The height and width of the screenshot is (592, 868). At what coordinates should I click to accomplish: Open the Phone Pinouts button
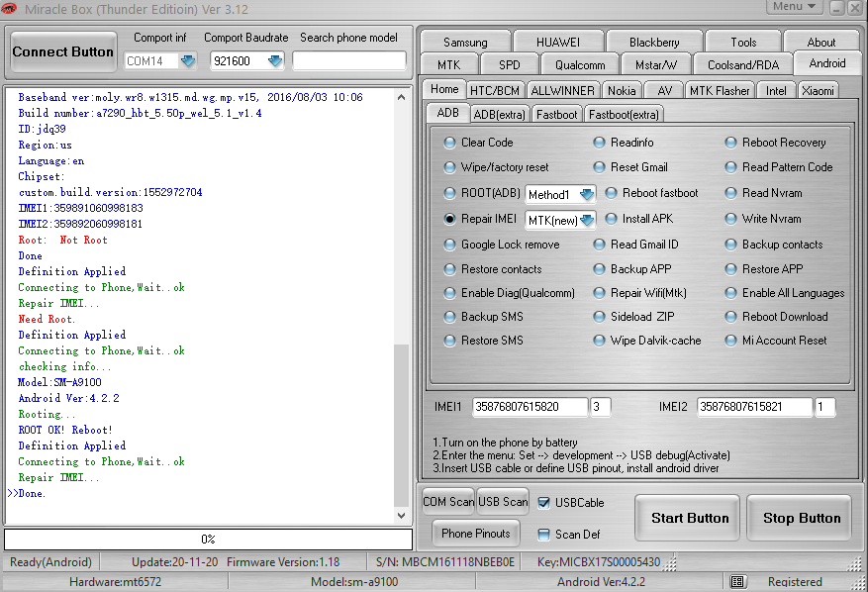point(475,534)
